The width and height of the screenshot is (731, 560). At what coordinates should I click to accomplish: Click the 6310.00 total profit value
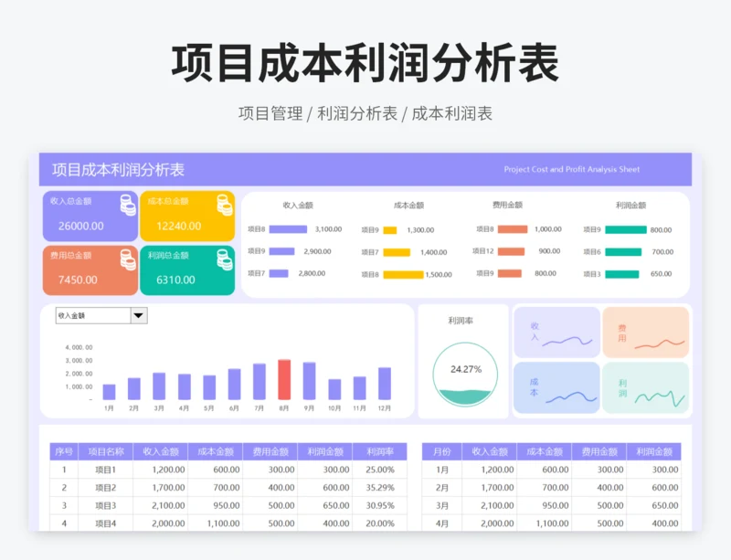175,280
